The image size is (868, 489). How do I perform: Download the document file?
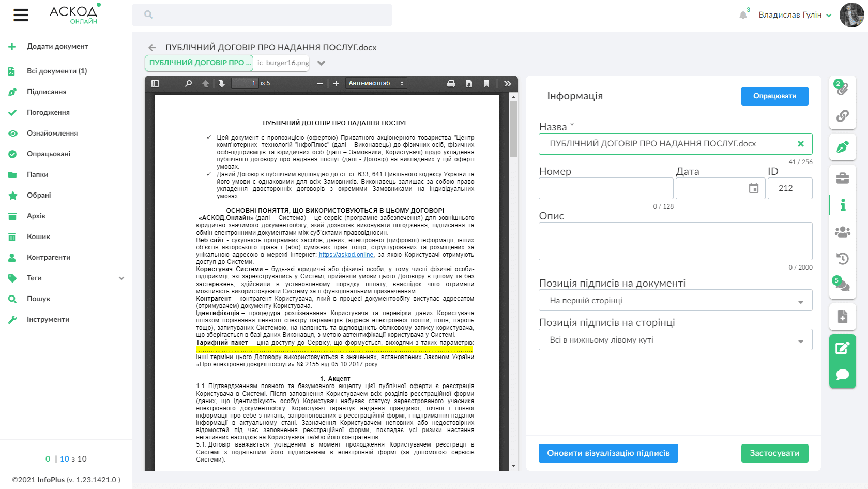click(x=469, y=84)
